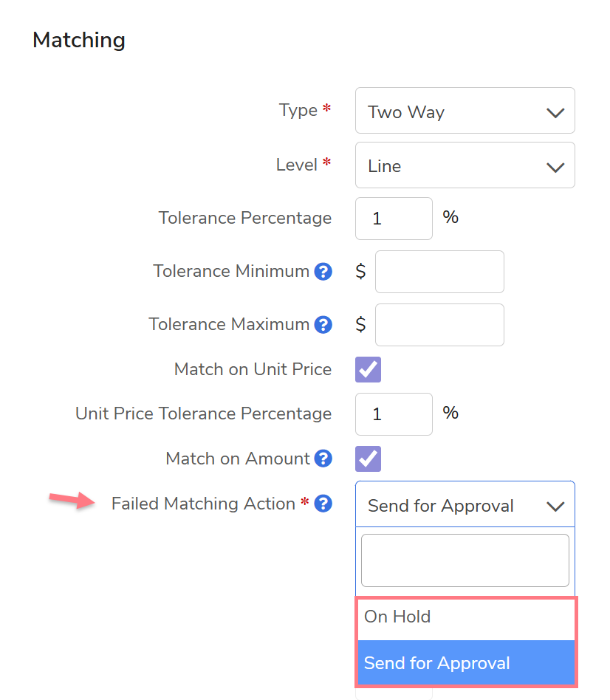Open the Type dropdown showing Two Way

tap(464, 111)
